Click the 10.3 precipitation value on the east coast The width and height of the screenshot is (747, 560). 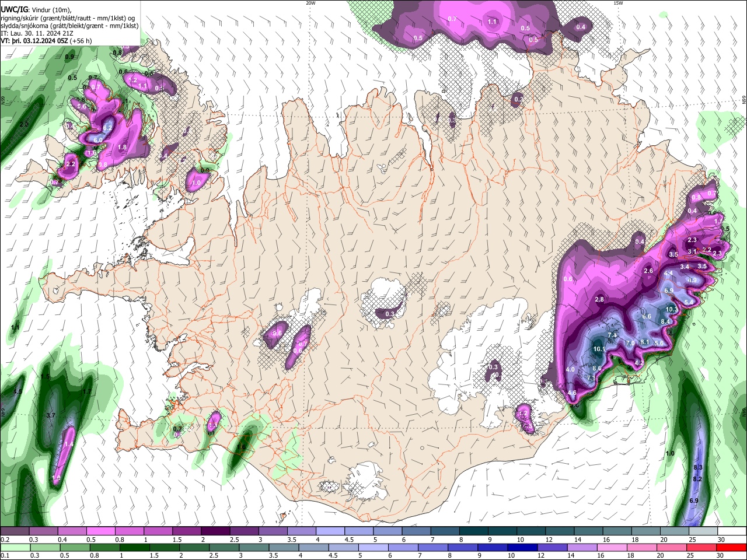[x=671, y=309]
